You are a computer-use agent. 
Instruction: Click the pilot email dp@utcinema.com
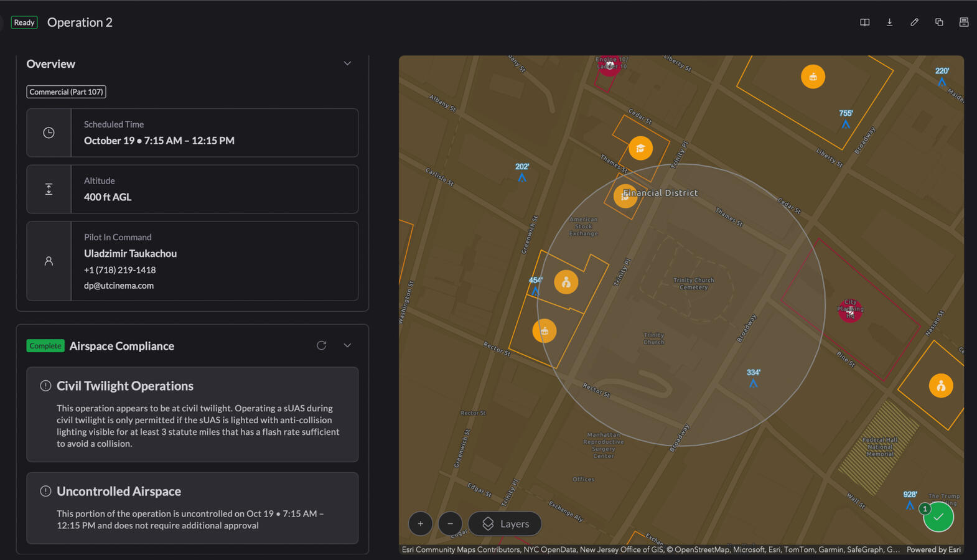click(x=119, y=286)
